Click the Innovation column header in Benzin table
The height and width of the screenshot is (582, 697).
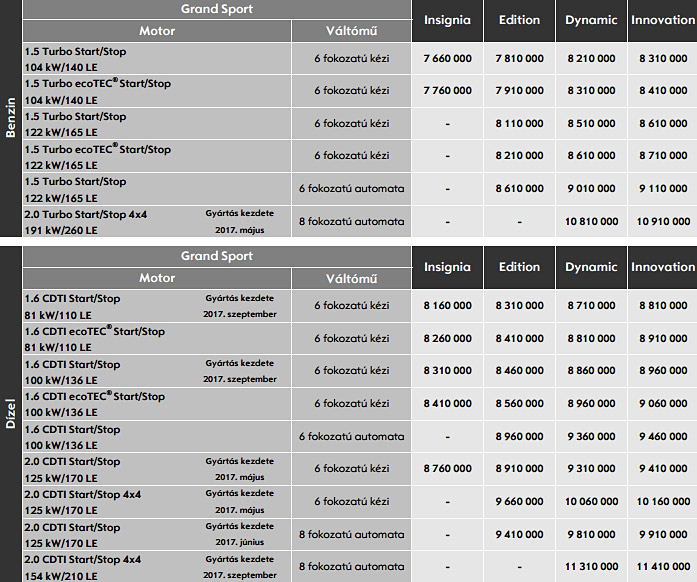663,20
